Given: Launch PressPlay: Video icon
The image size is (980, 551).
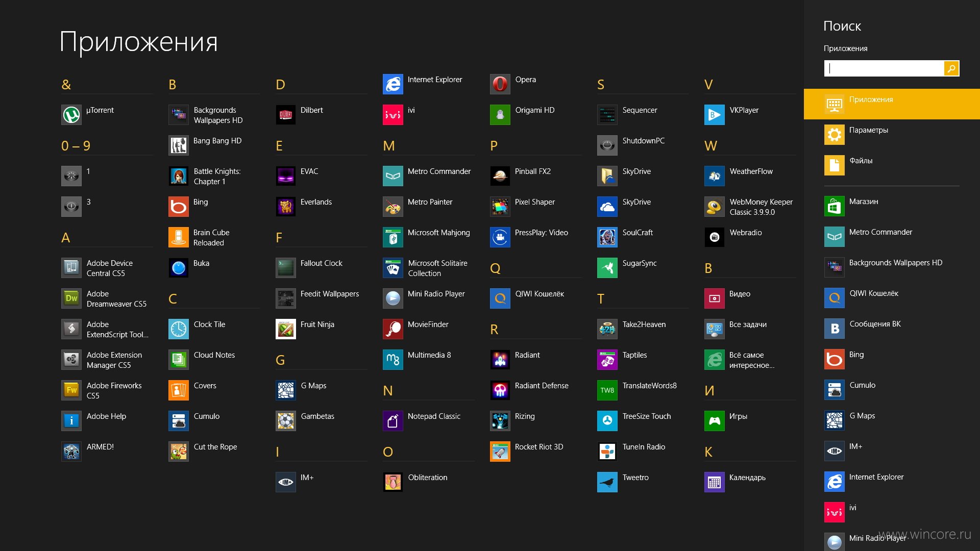Looking at the screenshot, I should [x=500, y=237].
